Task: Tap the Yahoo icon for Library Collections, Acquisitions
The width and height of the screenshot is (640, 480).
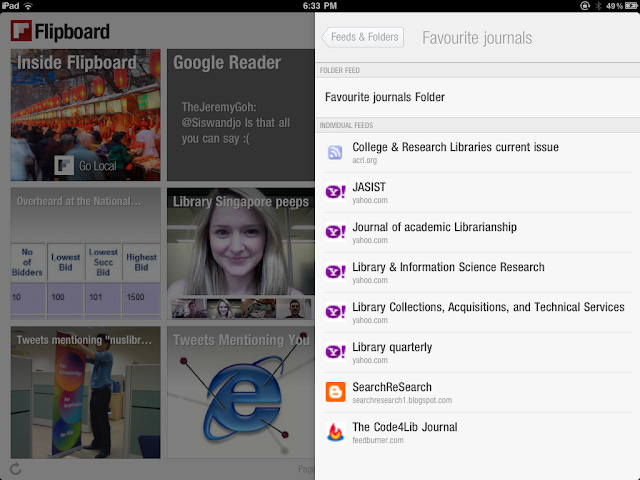Action: pyautogui.click(x=336, y=312)
